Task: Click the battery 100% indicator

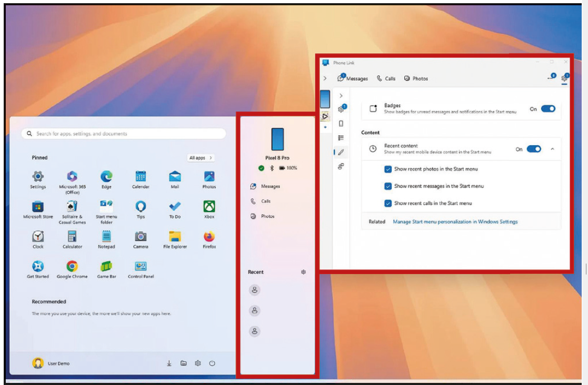Action: [288, 168]
